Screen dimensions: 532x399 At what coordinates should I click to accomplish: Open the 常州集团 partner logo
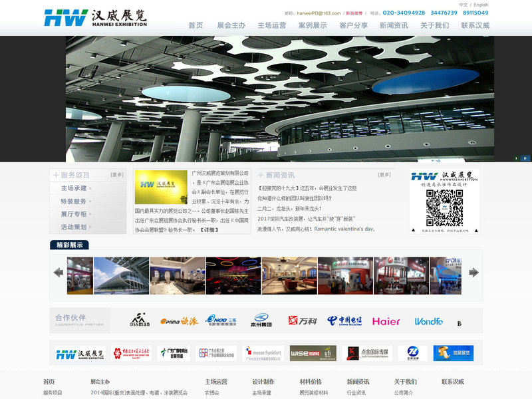[261, 320]
